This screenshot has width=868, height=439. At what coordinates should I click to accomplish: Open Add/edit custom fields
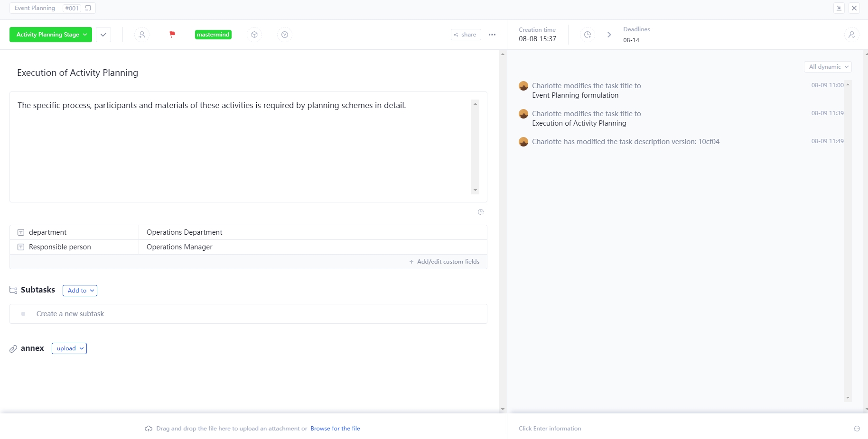coord(444,261)
